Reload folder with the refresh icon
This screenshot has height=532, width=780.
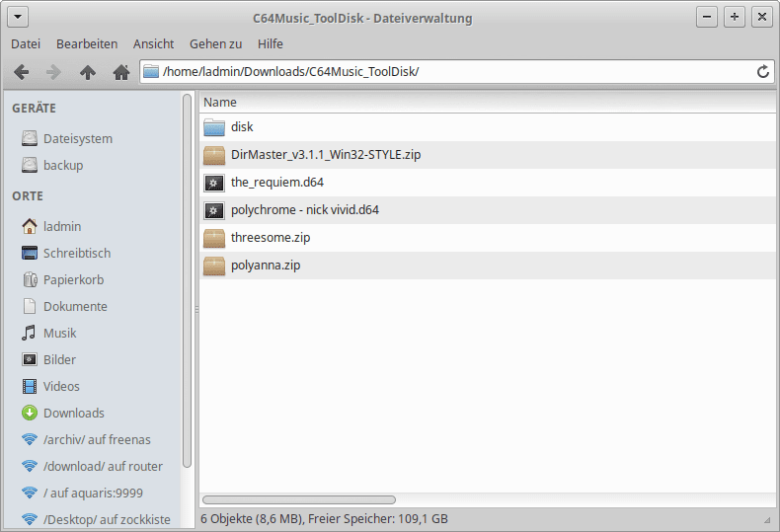762,72
